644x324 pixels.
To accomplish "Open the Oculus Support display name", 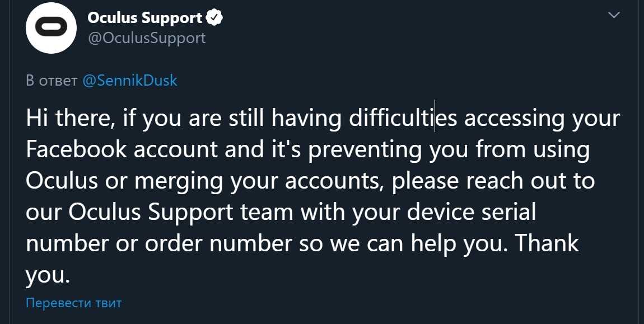I will 144,18.
